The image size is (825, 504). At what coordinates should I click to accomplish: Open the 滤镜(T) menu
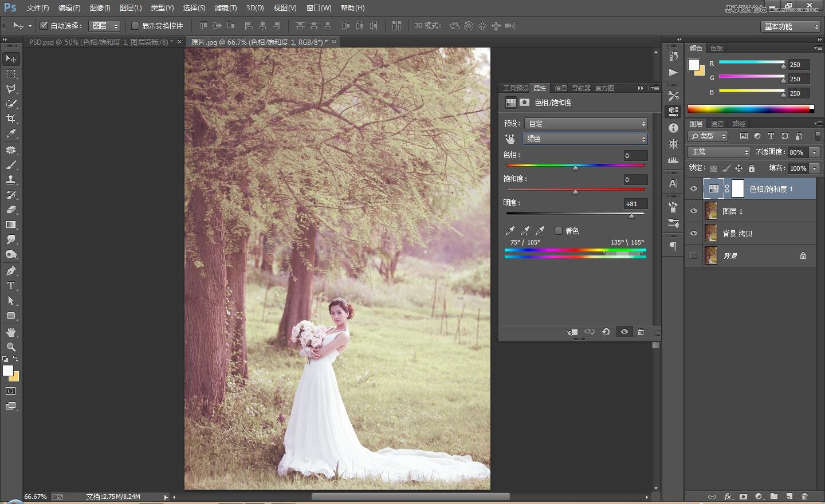(225, 8)
